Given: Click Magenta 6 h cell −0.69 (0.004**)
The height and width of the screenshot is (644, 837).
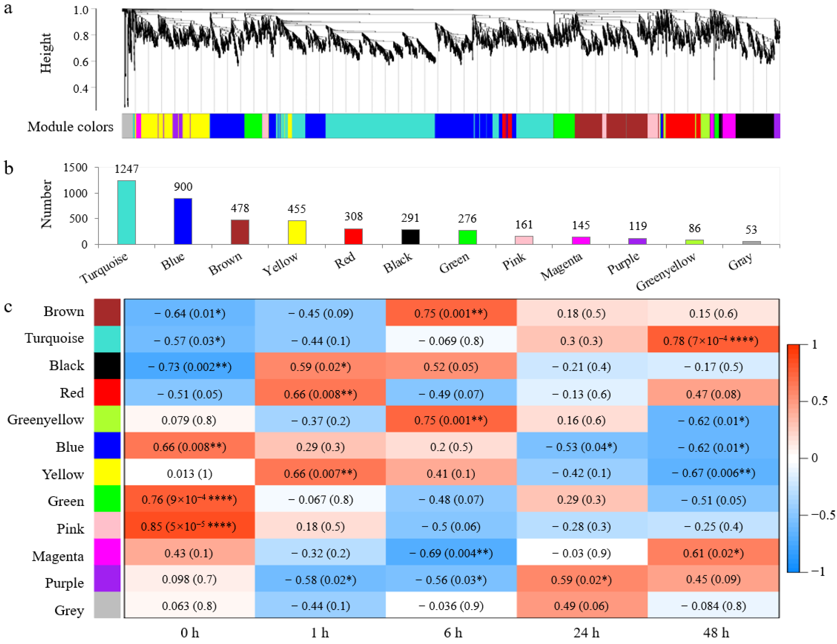Looking at the screenshot, I should coord(451,552).
